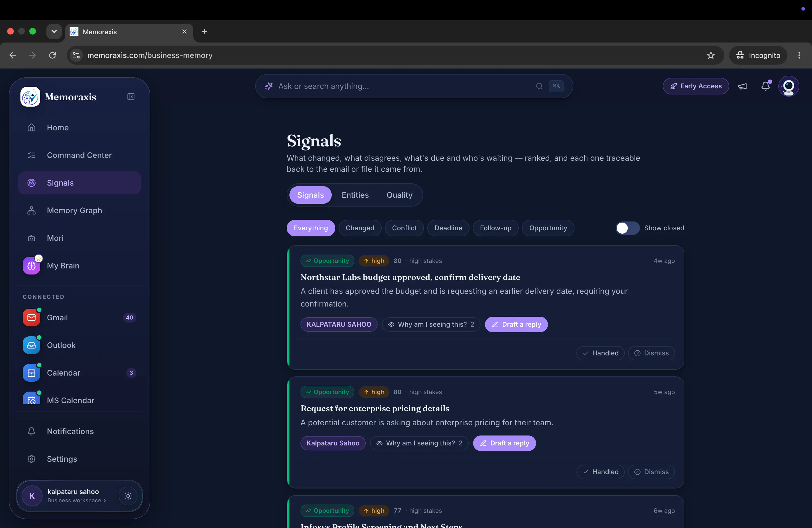Expand 'Why am I seeing this?' on enterprise pricing card
Image resolution: width=812 pixels, height=528 pixels.
(419, 443)
